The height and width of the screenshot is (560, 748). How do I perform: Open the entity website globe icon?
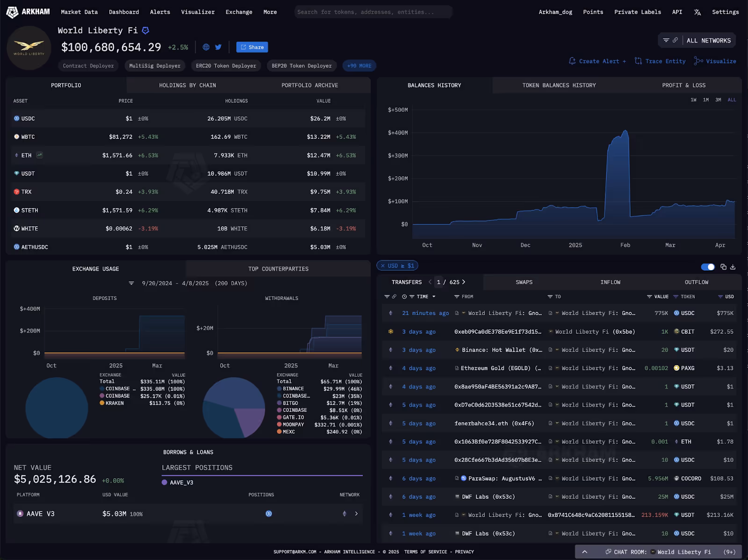[206, 47]
